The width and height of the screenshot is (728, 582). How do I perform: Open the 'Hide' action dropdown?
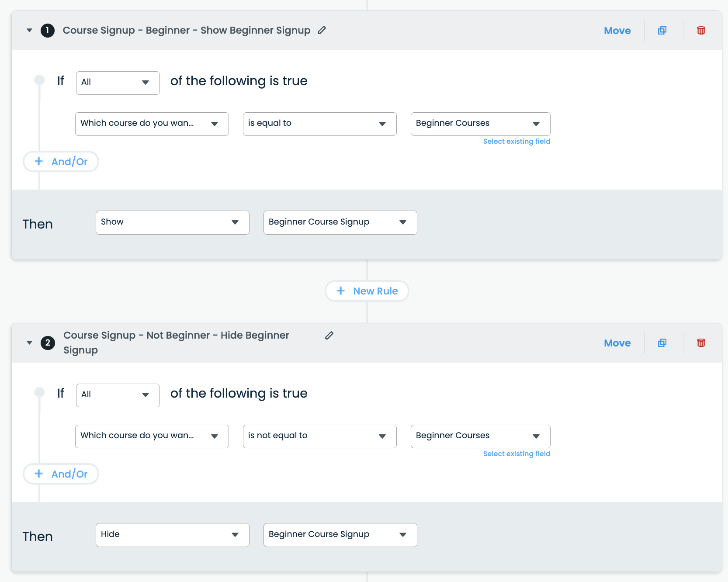pos(172,535)
